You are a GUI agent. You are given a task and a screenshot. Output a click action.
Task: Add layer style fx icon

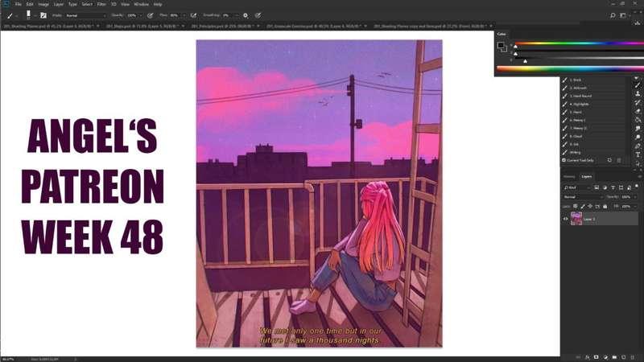[x=588, y=357]
